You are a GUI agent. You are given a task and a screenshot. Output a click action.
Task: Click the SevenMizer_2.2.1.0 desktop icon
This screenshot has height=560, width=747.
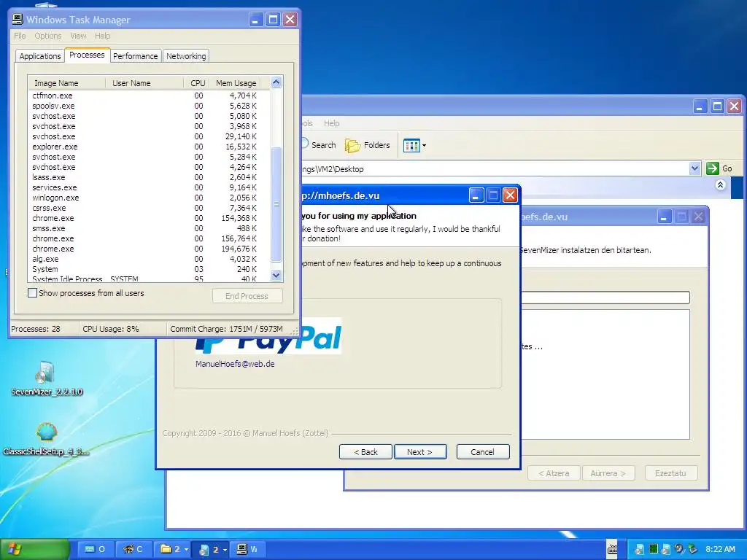point(46,378)
